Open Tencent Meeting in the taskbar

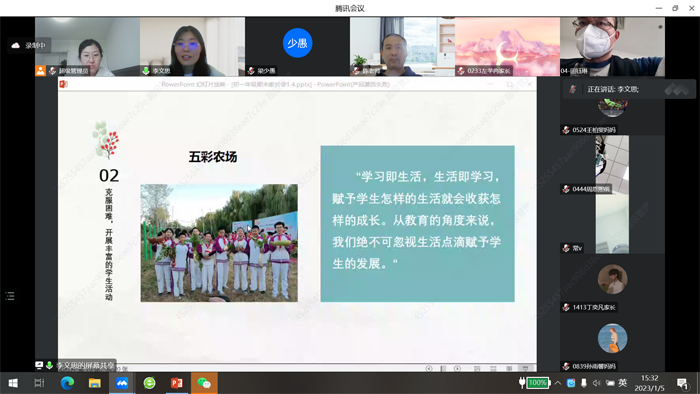click(122, 383)
